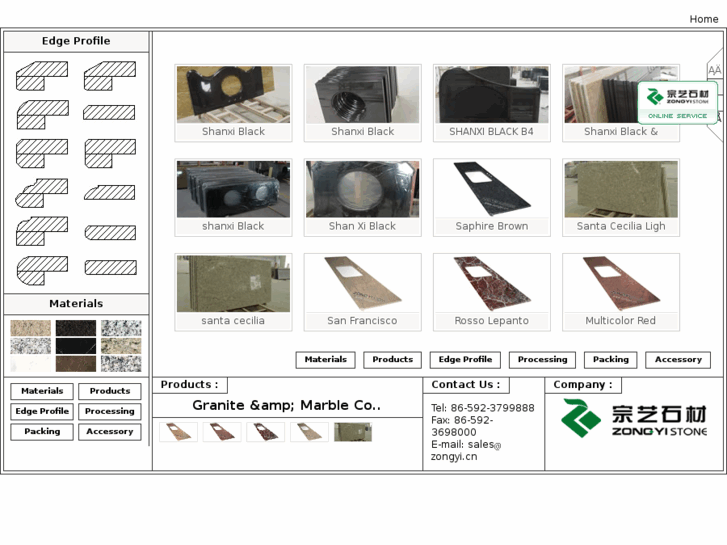
Task: View the Multicolor Red countertop product
Action: pyautogui.click(x=621, y=292)
